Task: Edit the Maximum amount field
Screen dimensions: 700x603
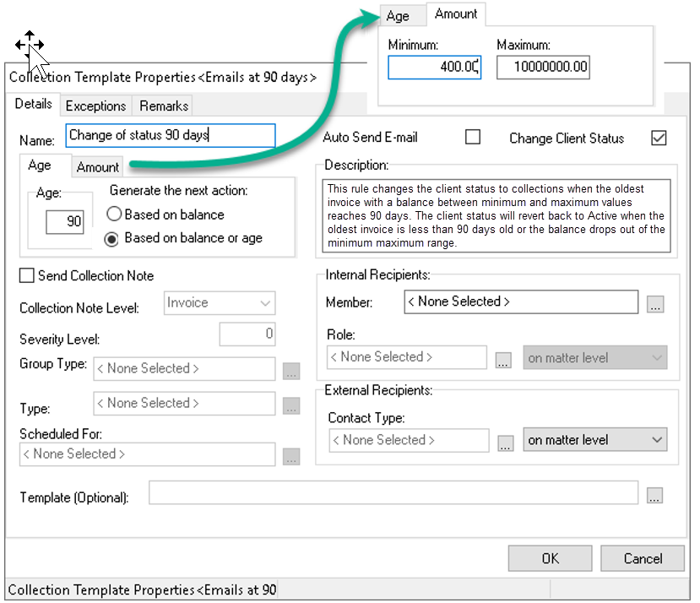Action: tap(543, 68)
